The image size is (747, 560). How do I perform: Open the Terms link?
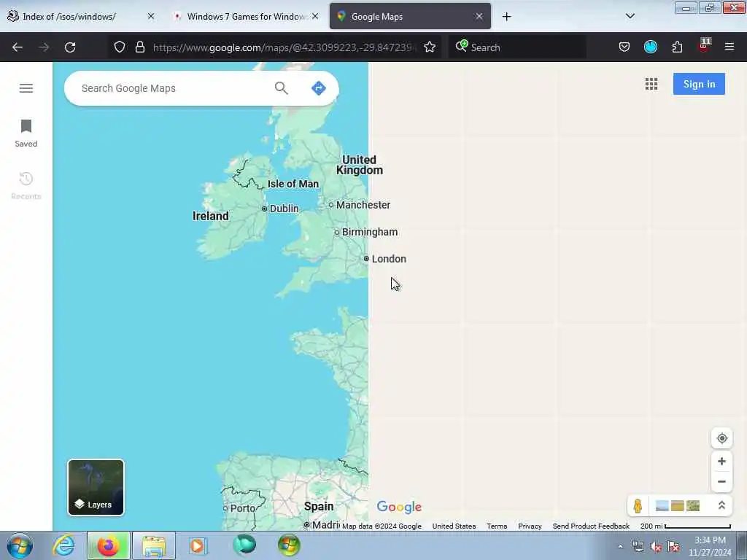496,526
